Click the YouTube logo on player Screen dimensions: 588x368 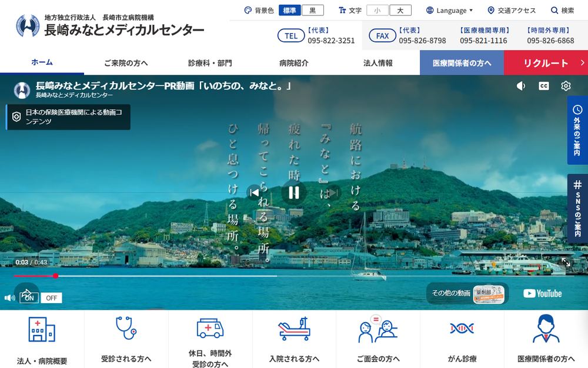coord(542,293)
